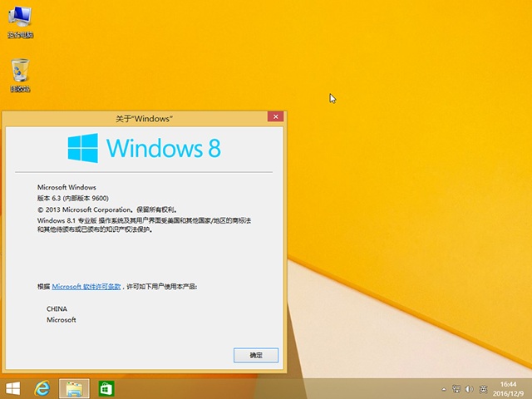Select the Recycle Bin desktop icon
Screen dimensions: 532x399
point(20,75)
